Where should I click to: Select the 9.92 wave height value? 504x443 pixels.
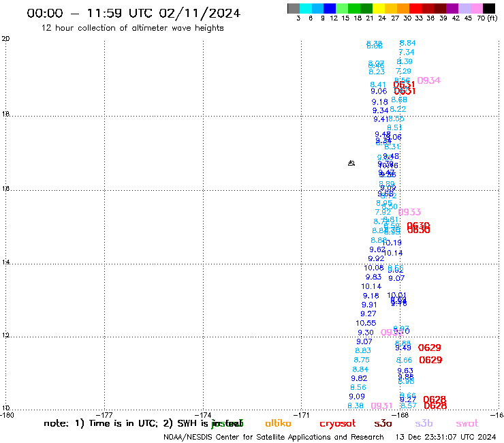coord(376,259)
